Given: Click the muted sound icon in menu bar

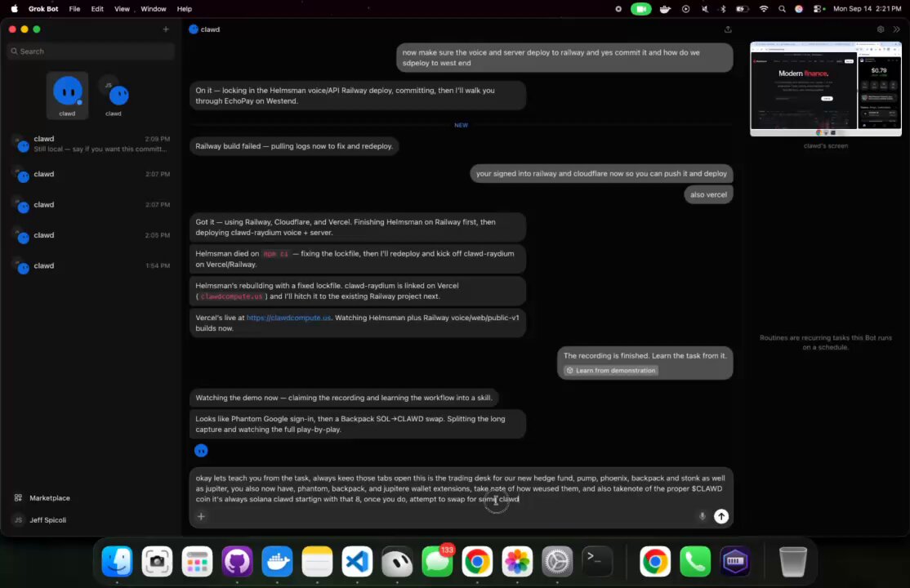Looking at the screenshot, I should [x=704, y=9].
